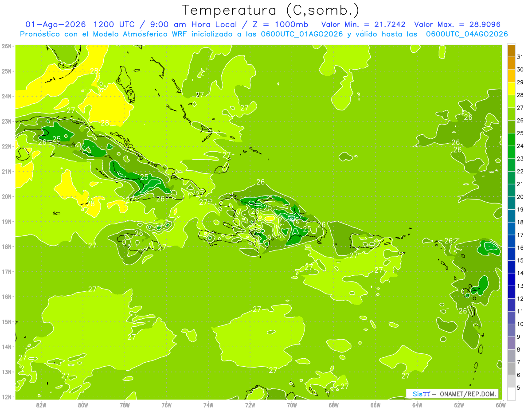Click the "78W" longitude axis label

pyautogui.click(x=125, y=405)
